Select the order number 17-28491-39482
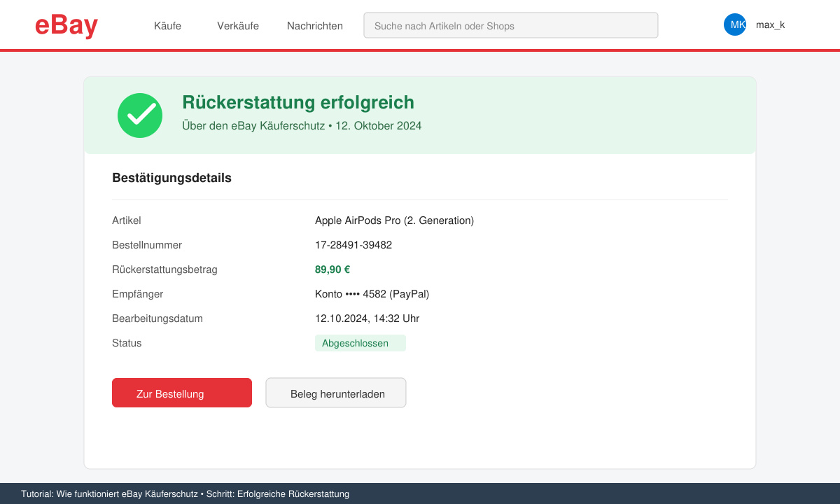Screen dimensions: 840x504 (353, 245)
